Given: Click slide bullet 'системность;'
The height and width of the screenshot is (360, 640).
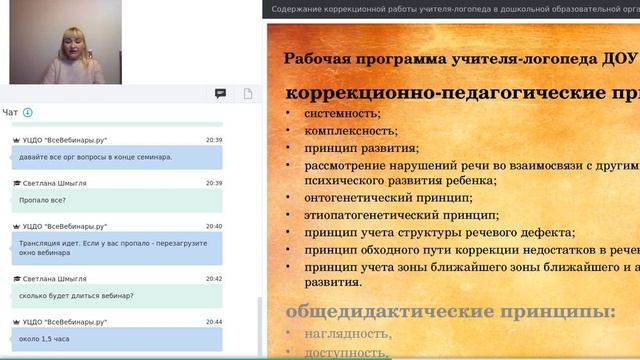Looking at the screenshot, I should pyautogui.click(x=342, y=113).
